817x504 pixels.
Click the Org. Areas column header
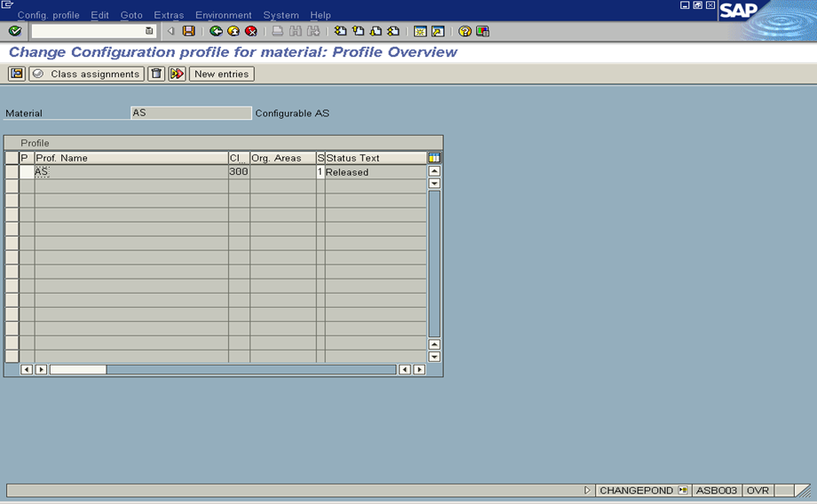(x=283, y=158)
